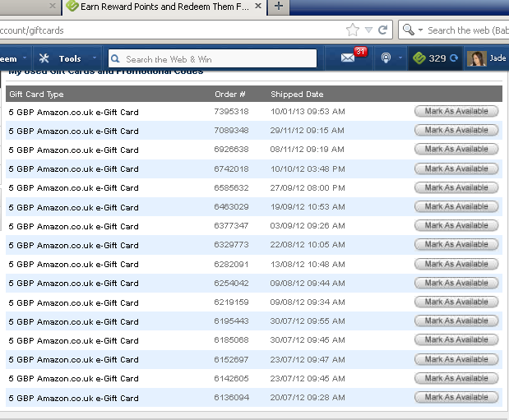This screenshot has width=509, height=420.
Task: Select shipped date 30/07/12 09:55 AM
Action: 308,321
